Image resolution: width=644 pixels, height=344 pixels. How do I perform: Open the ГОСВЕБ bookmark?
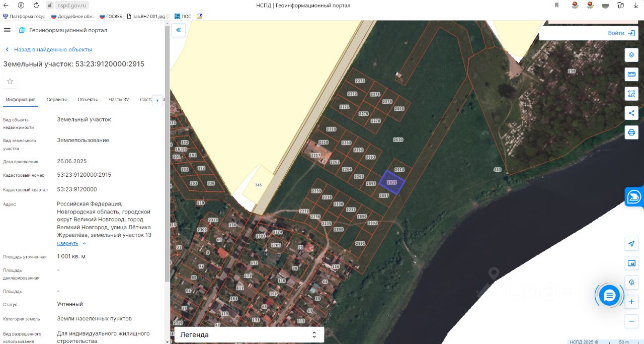click(111, 16)
